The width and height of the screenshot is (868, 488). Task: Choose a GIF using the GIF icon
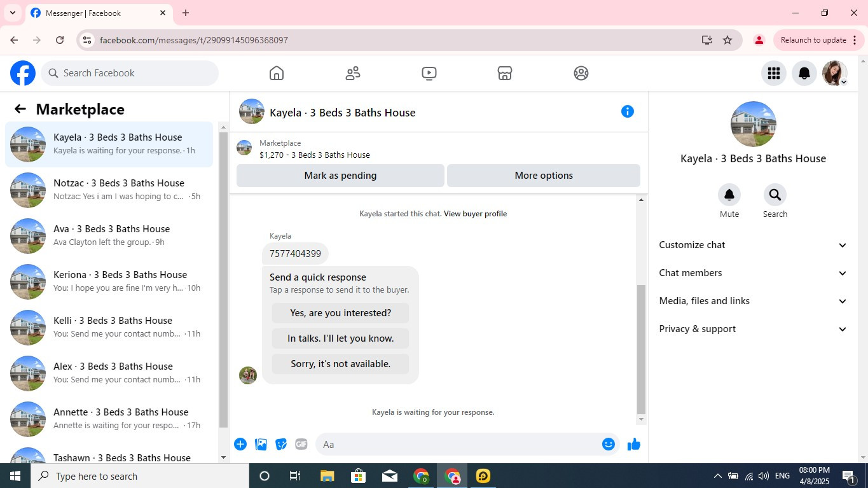coord(301,444)
